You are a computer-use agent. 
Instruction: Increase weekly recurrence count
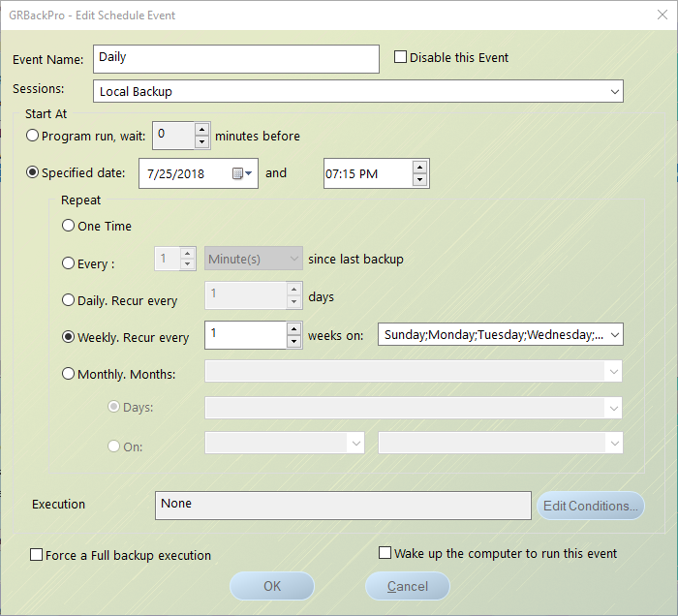294,329
